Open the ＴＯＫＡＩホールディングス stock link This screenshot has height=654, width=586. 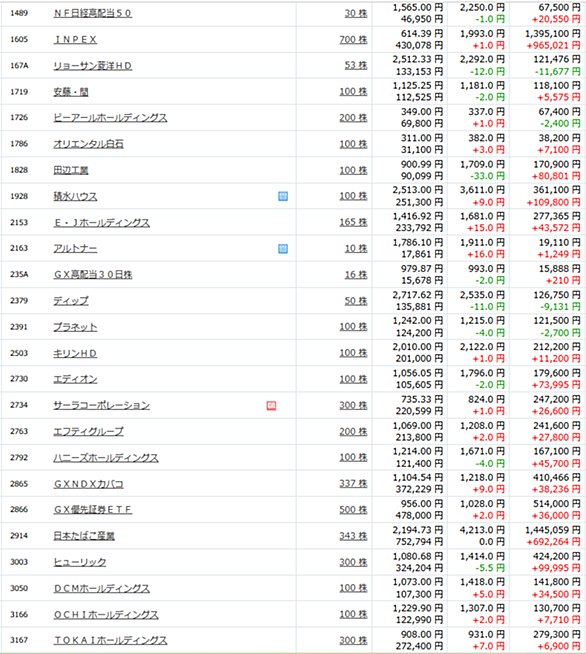pos(110,641)
